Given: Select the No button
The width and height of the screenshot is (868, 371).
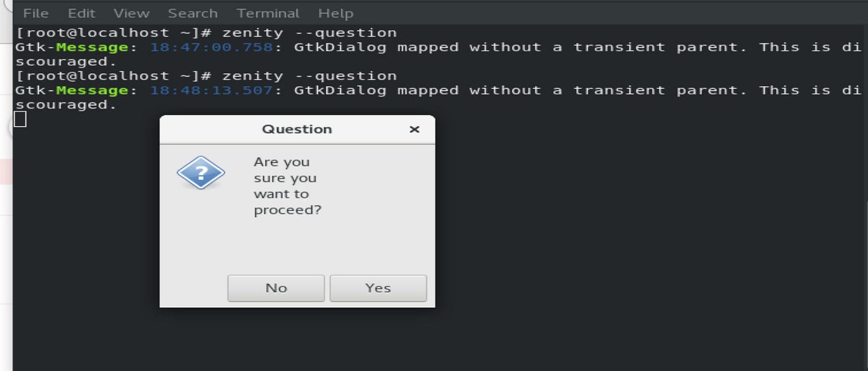Looking at the screenshot, I should 275,288.
